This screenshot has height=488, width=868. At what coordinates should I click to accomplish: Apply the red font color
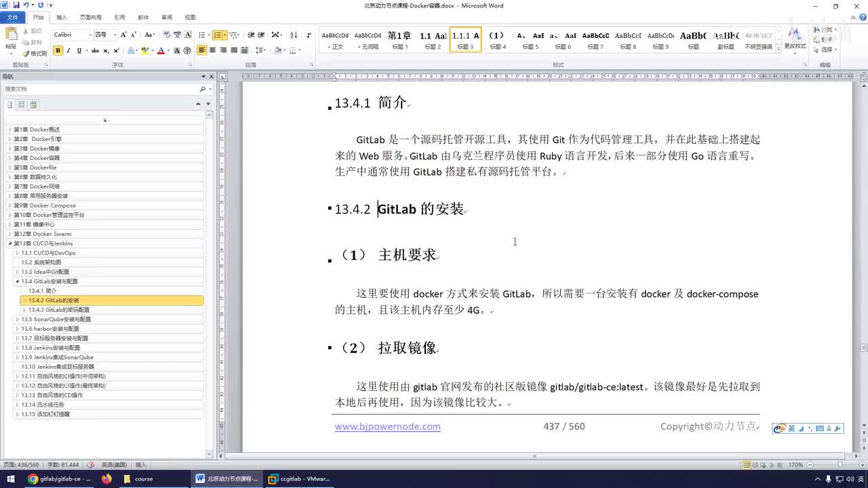coord(161,51)
